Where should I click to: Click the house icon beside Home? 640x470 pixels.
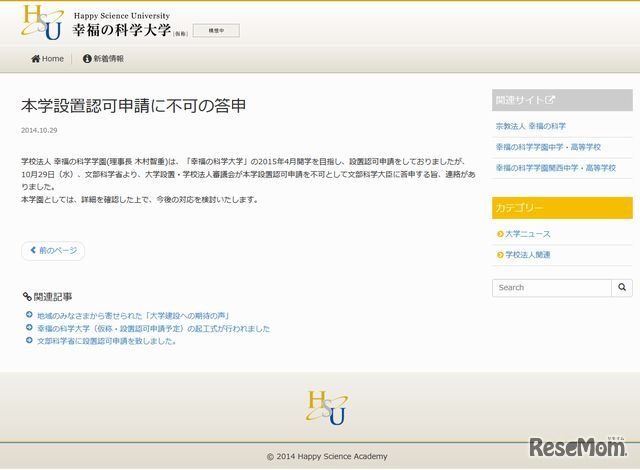(36, 59)
